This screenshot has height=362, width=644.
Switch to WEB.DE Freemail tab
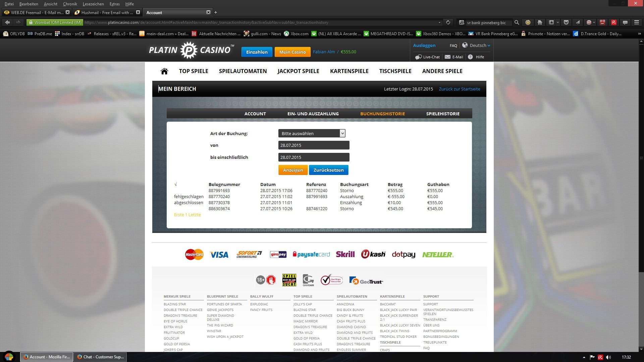click(x=36, y=12)
